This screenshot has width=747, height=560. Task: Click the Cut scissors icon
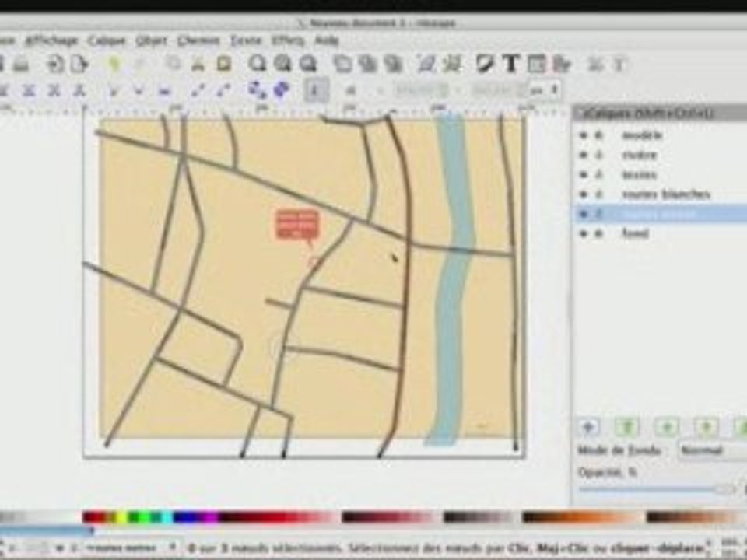(198, 64)
